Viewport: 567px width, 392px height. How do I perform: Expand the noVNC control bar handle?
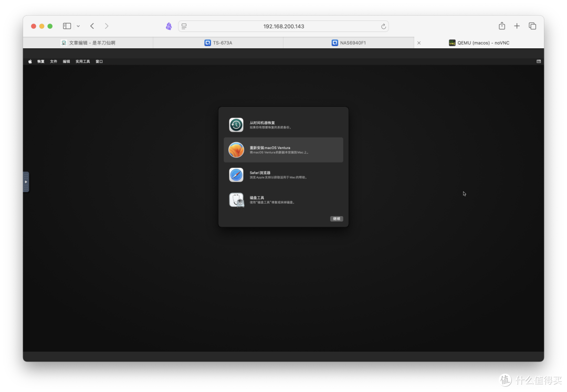tap(26, 182)
